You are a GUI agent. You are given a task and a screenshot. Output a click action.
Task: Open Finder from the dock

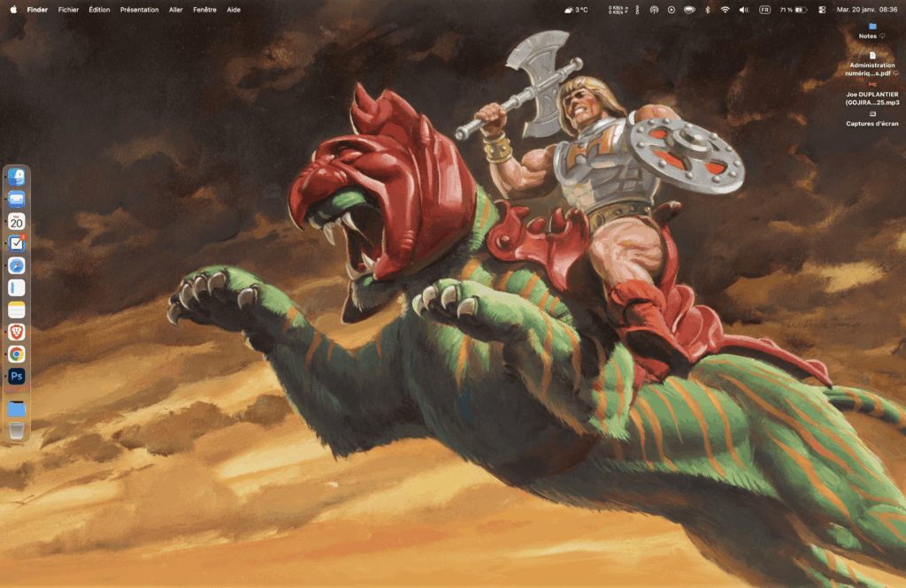click(x=17, y=178)
